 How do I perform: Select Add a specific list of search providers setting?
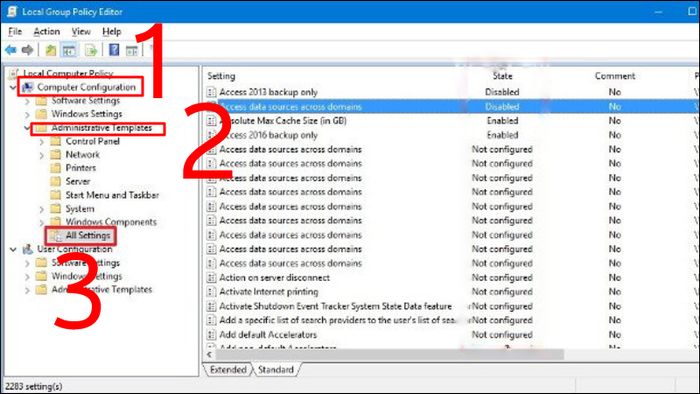[x=337, y=320]
